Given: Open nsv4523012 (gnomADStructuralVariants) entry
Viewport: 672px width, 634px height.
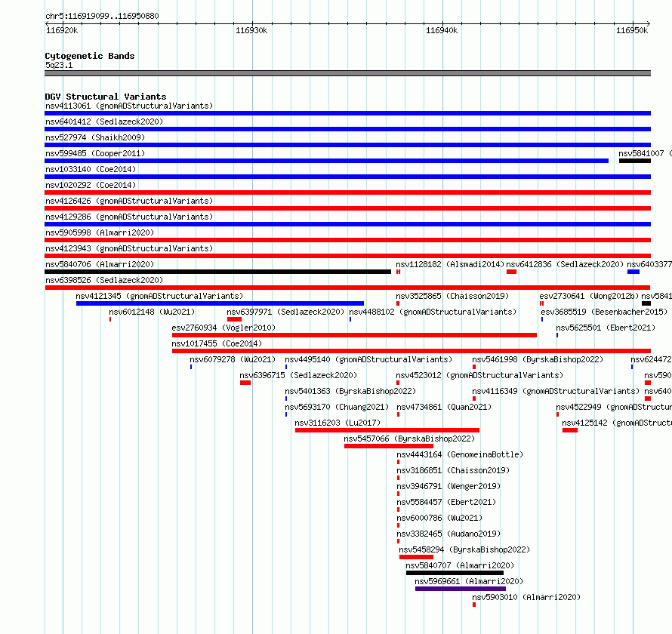Looking at the screenshot, I should 479,375.
